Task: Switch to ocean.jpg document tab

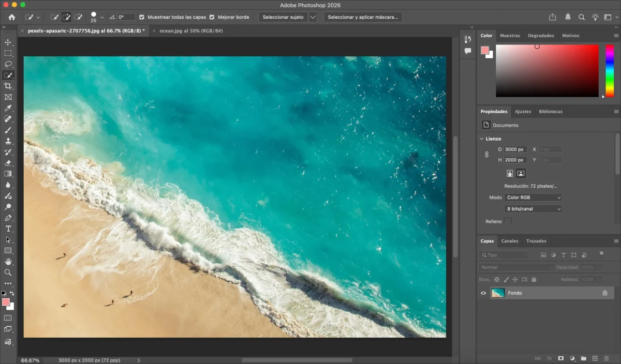Action: (191, 31)
